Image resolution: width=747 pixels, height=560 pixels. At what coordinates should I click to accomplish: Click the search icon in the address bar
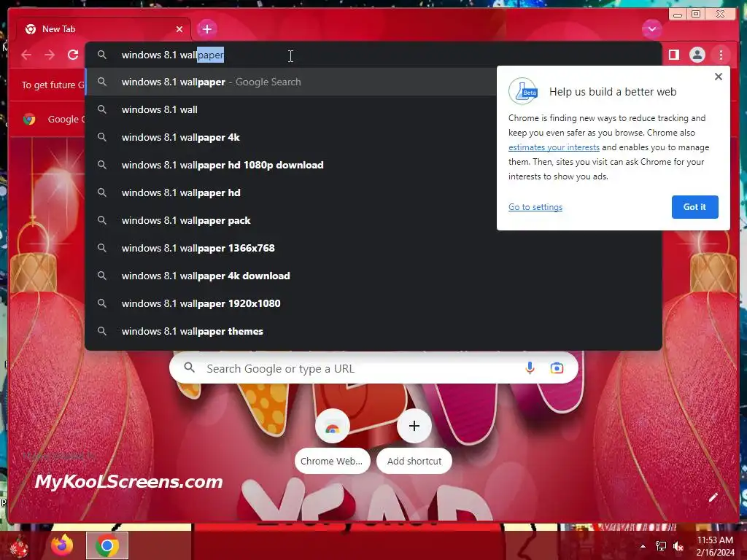(102, 55)
